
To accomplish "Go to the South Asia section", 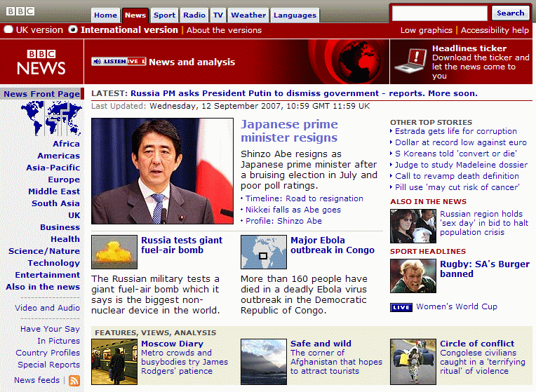I will [x=55, y=203].
